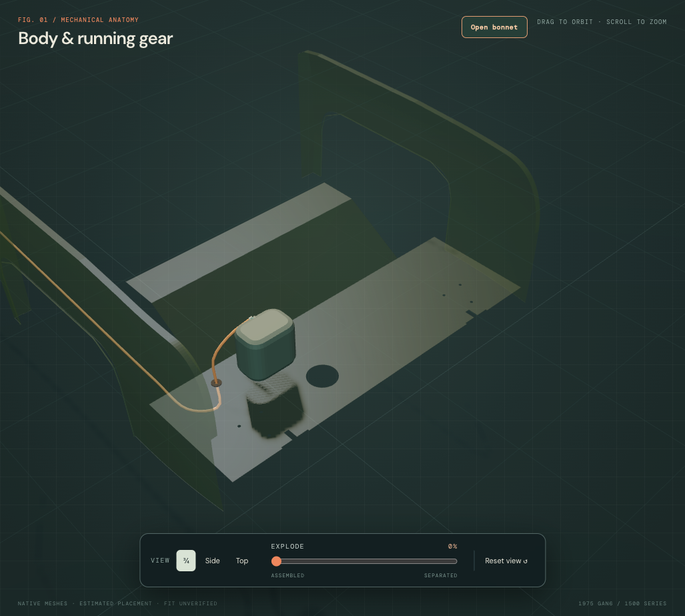Switch to Top view
685x616 pixels.
pos(242,561)
